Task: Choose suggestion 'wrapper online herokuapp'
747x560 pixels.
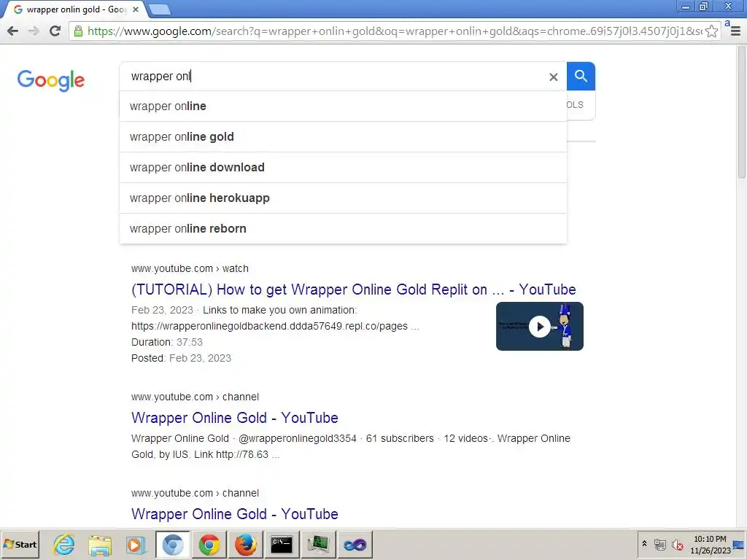Action: 343,198
